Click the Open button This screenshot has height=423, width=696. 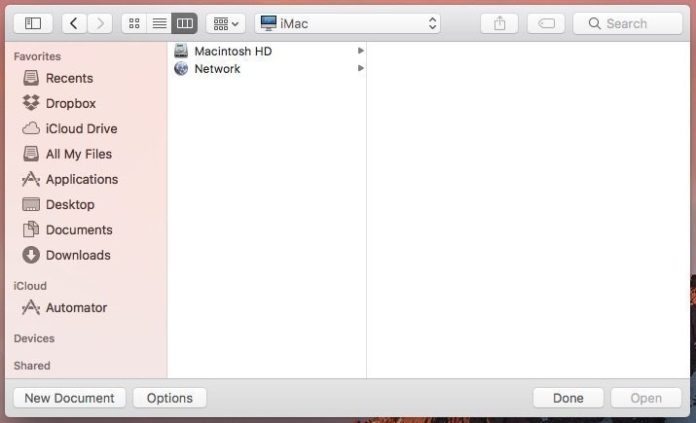click(x=646, y=398)
